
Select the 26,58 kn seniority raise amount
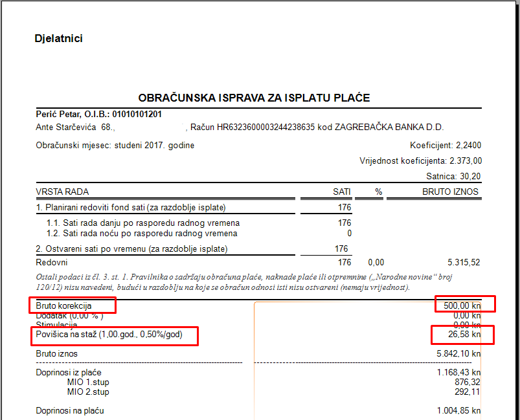(462, 335)
